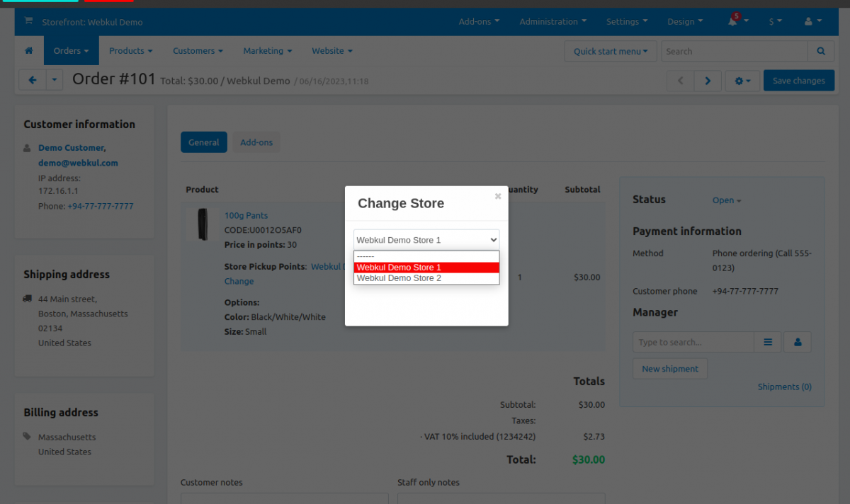Open the Marketing menu
Image resolution: width=850 pixels, height=504 pixels.
coord(268,51)
